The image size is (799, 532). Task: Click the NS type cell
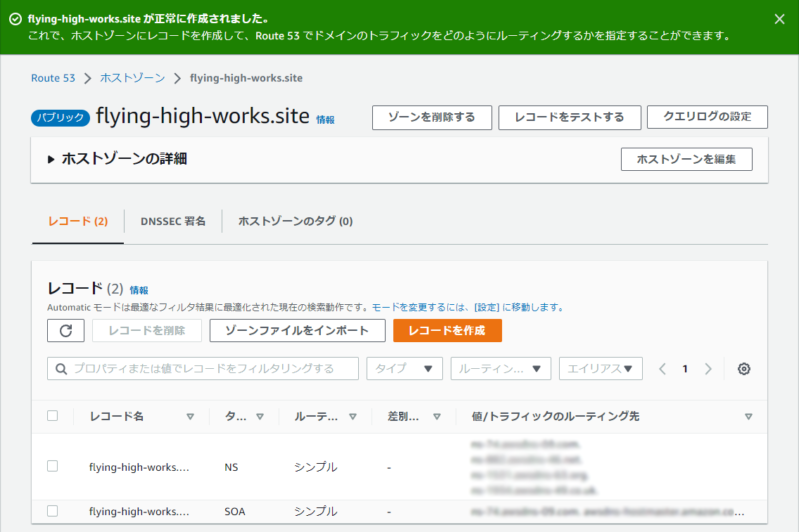231,467
